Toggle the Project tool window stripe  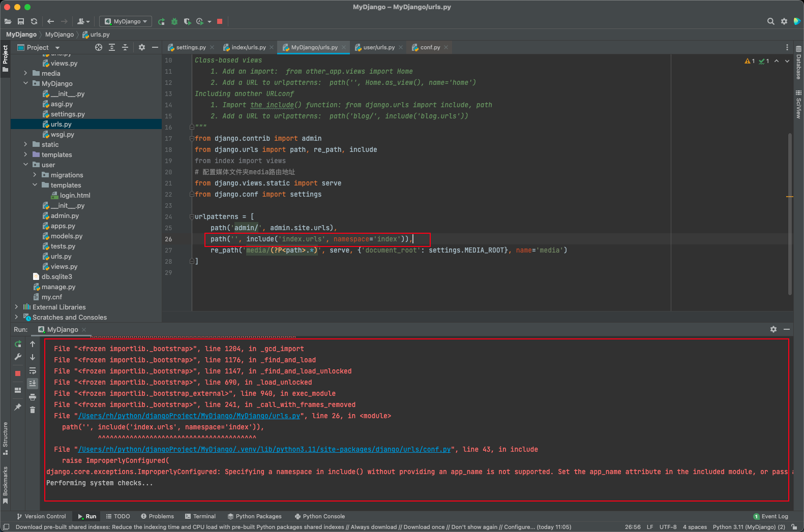[x=5, y=58]
